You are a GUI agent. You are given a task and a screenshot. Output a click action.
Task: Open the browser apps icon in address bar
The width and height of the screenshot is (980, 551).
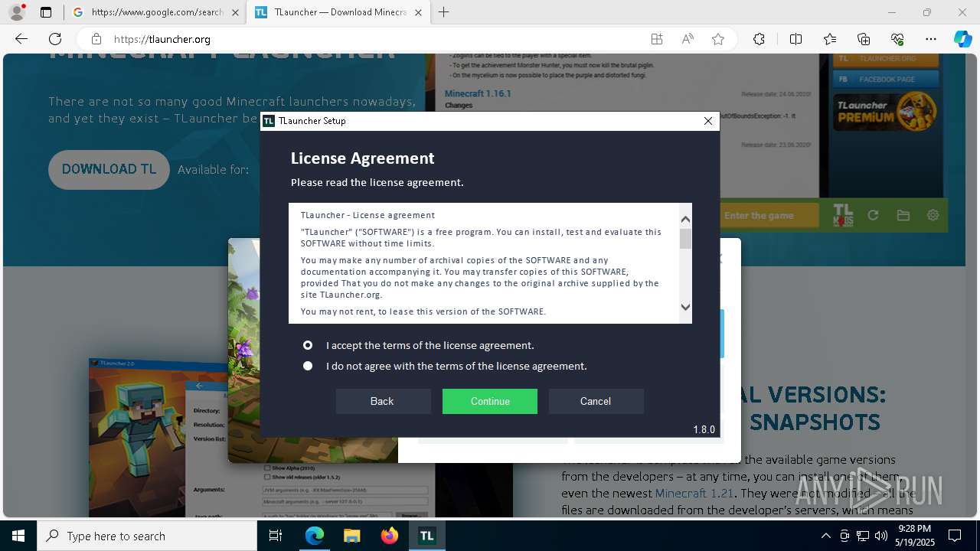pyautogui.click(x=657, y=39)
